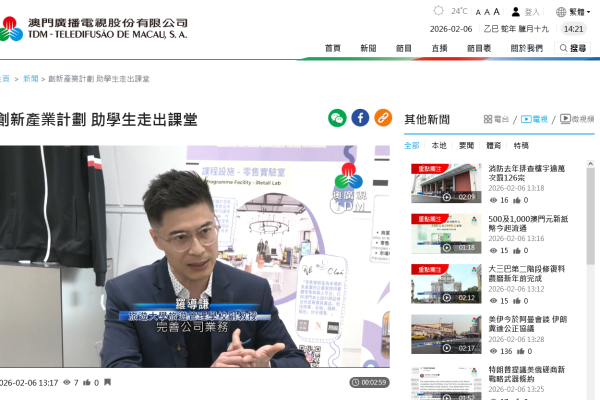The width and height of the screenshot is (600, 400).
Task: Click the video duration 00:02:59 badge
Action: [369, 382]
